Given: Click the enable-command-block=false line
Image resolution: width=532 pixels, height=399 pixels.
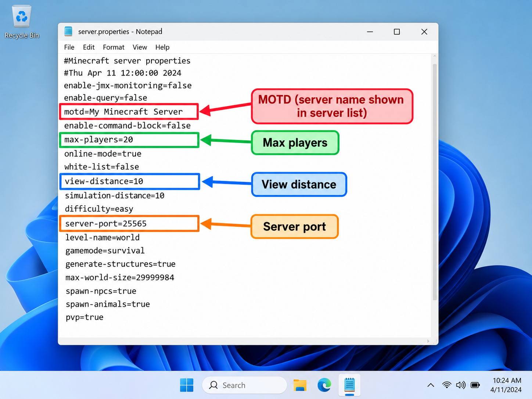Looking at the screenshot, I should [x=127, y=126].
